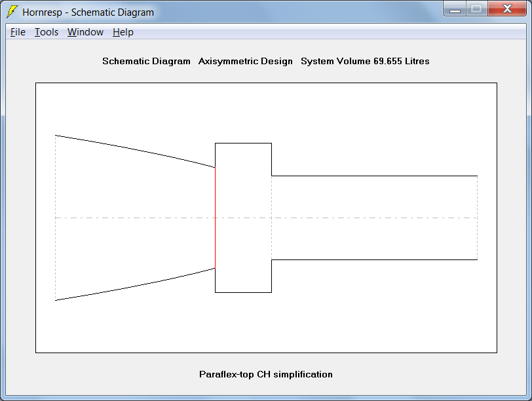Click the 'Schematic Diagram' heading label

tap(146, 62)
